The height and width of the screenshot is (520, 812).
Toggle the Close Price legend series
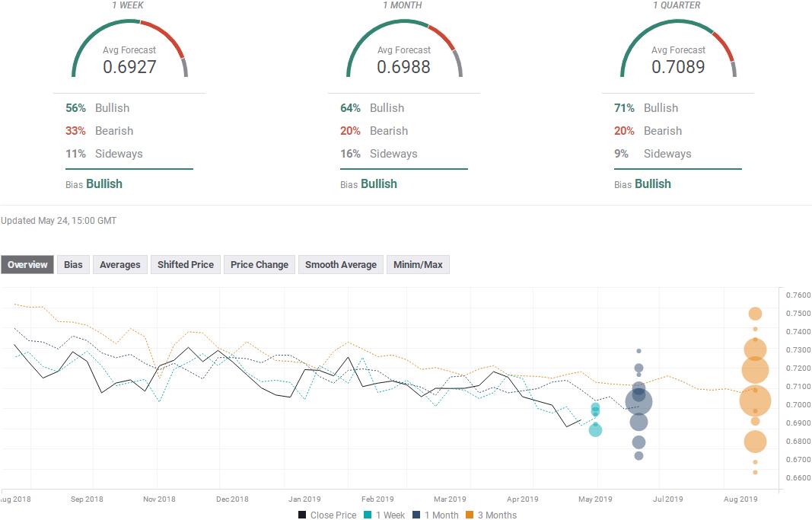point(327,515)
